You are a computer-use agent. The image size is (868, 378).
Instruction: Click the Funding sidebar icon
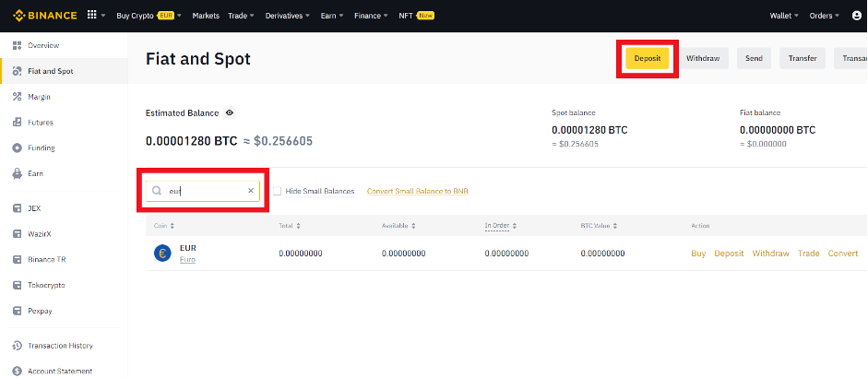pyautogui.click(x=17, y=148)
